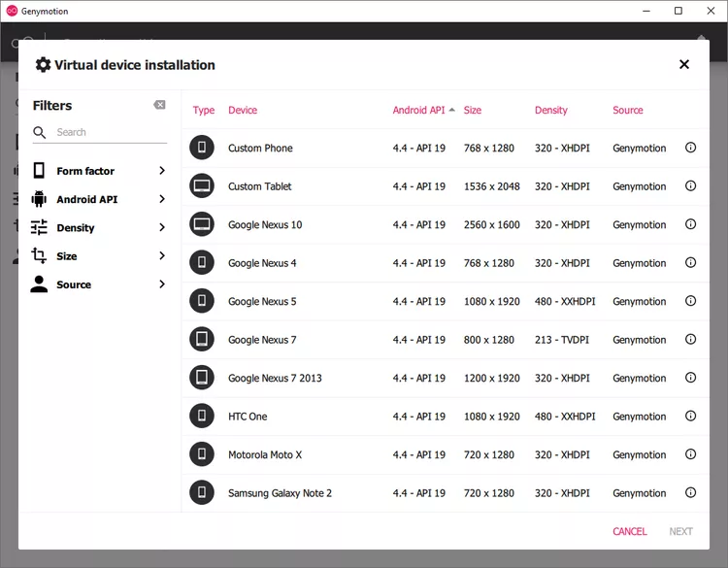Select the HTC One device name
Screen dimensions: 728x568
tap(248, 417)
